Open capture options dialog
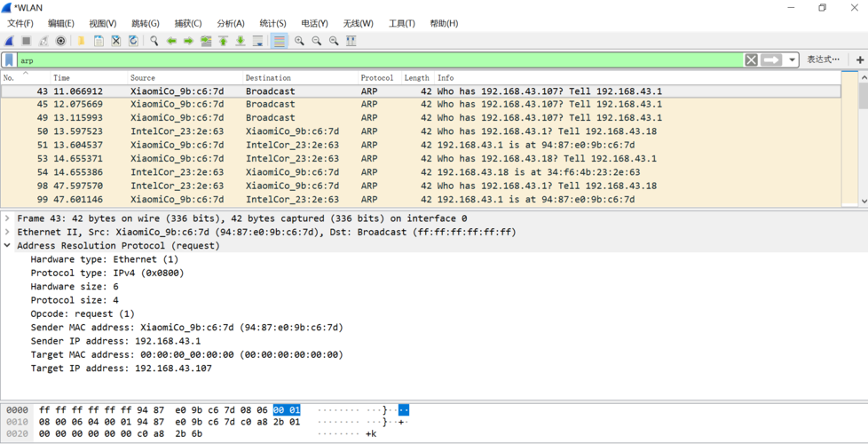Screen dimensions: 868x444 (60, 41)
